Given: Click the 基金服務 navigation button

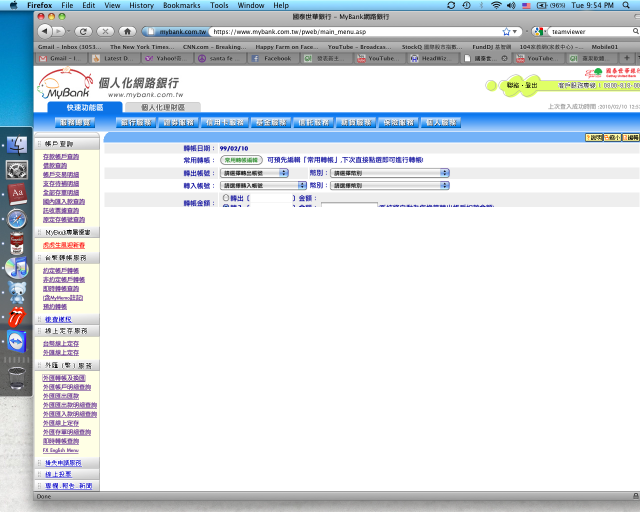Looking at the screenshot, I should click(x=271, y=122).
